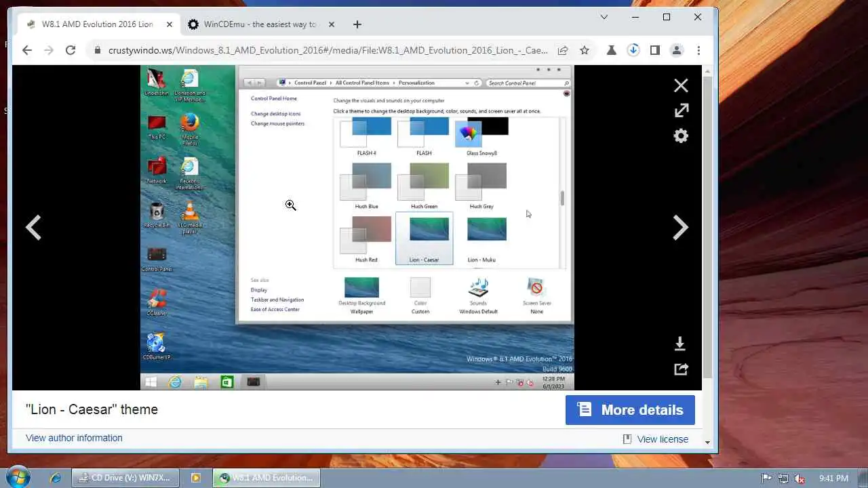
Task: Reload the current page
Action: (x=70, y=50)
